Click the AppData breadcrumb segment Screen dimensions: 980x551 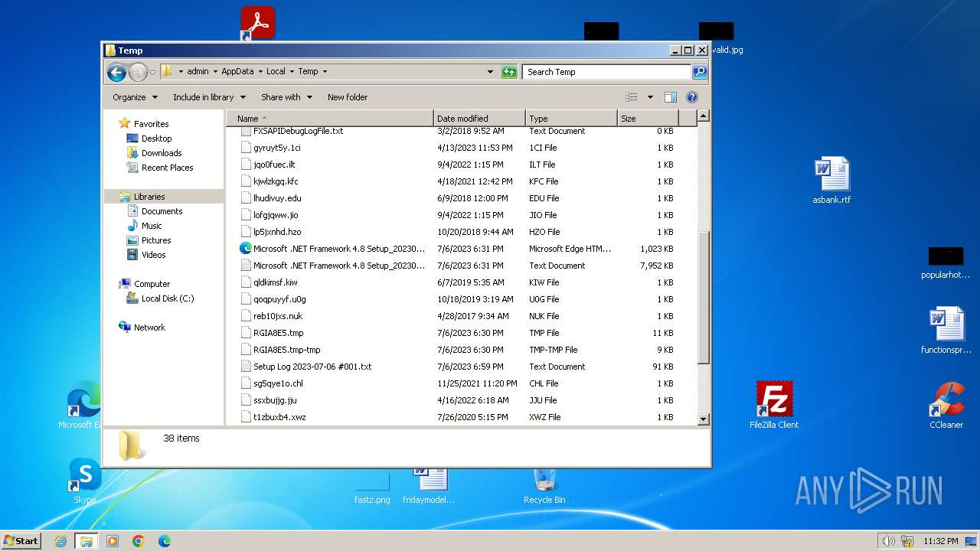tap(237, 71)
